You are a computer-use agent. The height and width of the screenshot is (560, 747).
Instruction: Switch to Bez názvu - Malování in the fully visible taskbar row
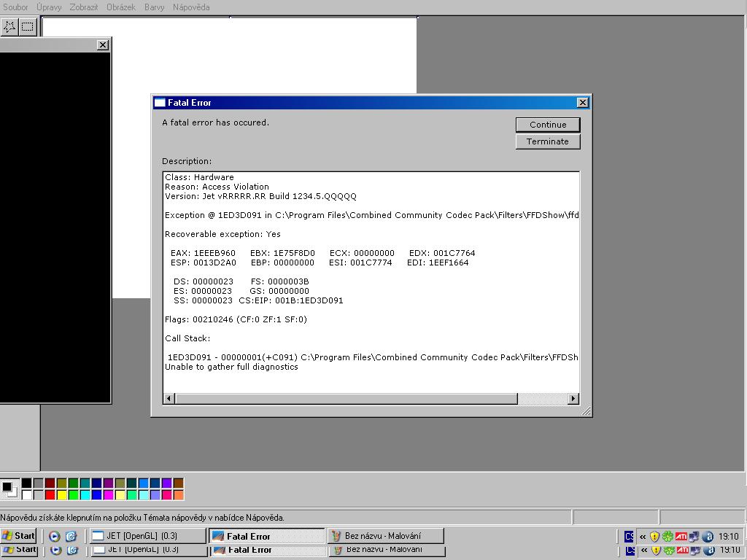point(386,536)
